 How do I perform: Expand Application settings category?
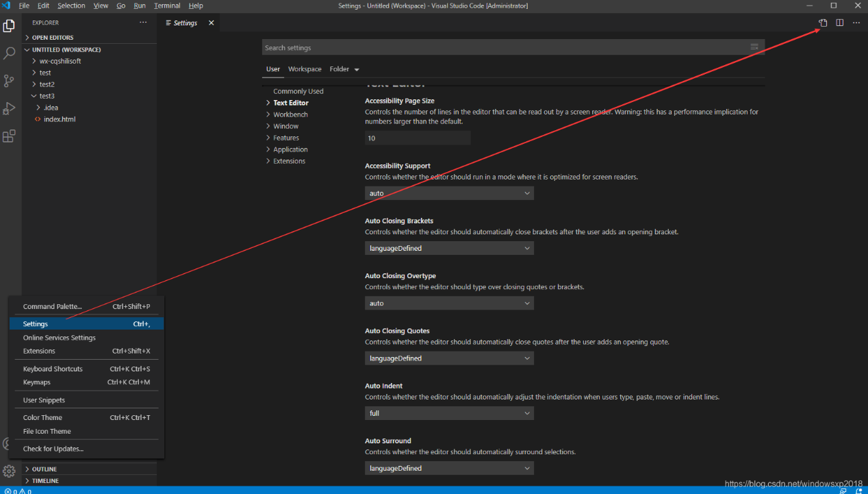(x=290, y=149)
